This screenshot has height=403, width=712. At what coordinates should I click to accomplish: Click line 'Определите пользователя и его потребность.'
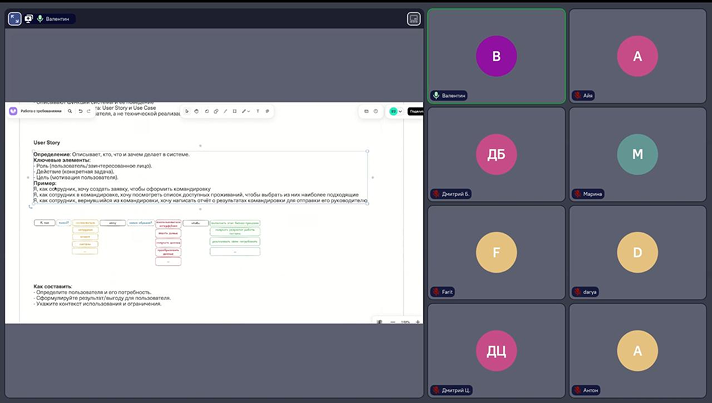coord(93,292)
